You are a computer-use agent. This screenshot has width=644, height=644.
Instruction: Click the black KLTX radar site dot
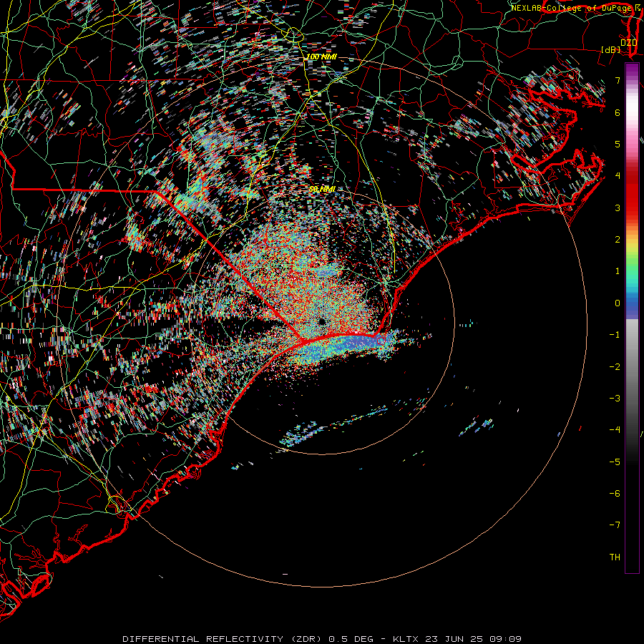pos(322,321)
